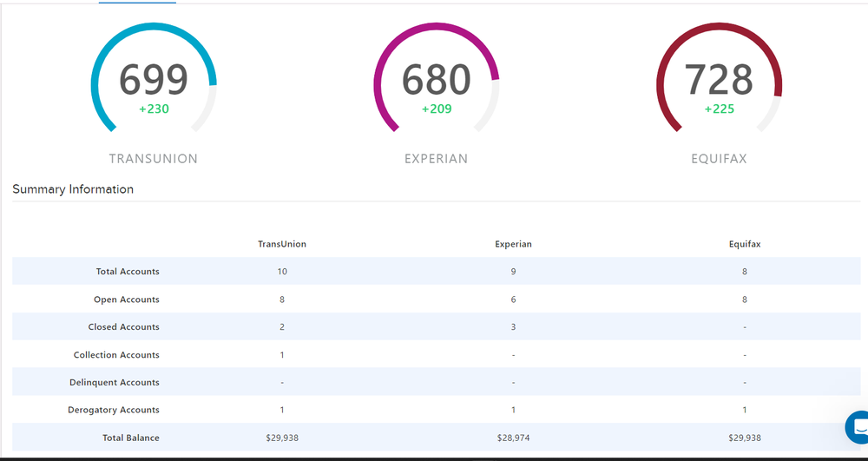Click Equifax Derogatory Accounts value 1
This screenshot has height=461, width=868.
click(x=745, y=410)
